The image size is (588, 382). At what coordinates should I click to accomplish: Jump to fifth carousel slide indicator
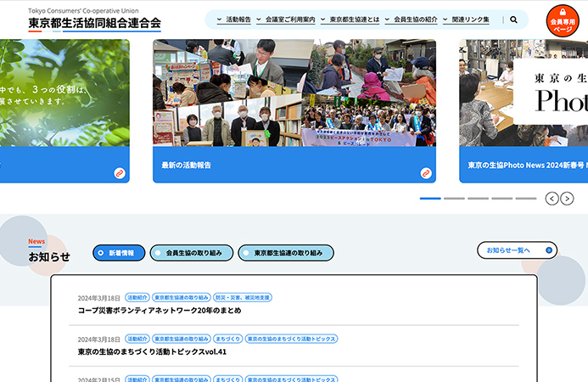click(x=526, y=199)
